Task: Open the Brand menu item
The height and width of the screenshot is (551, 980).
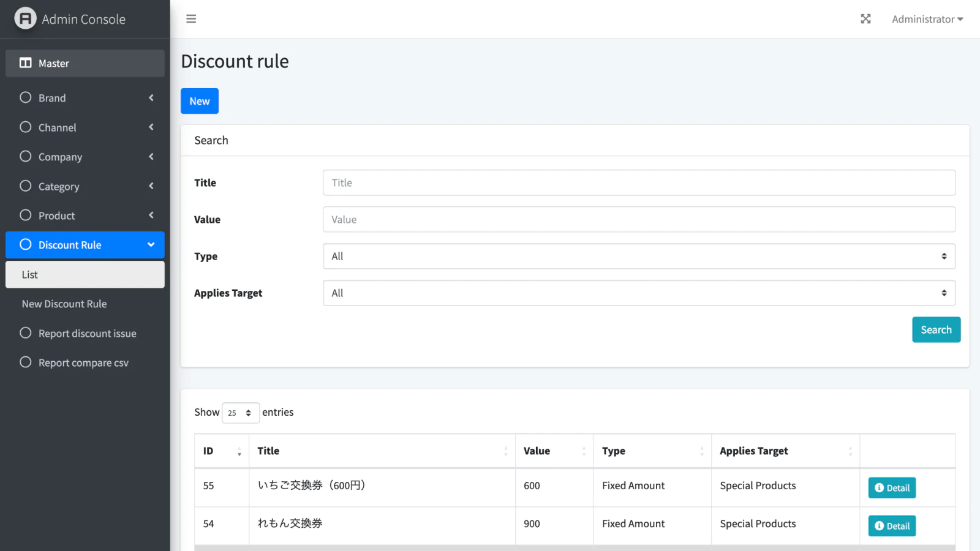Action: (x=85, y=98)
